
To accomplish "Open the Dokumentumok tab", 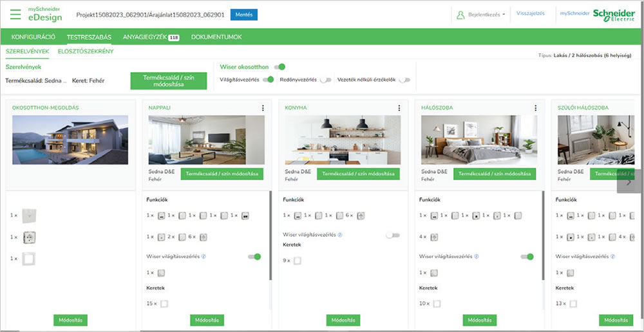I will tap(216, 37).
